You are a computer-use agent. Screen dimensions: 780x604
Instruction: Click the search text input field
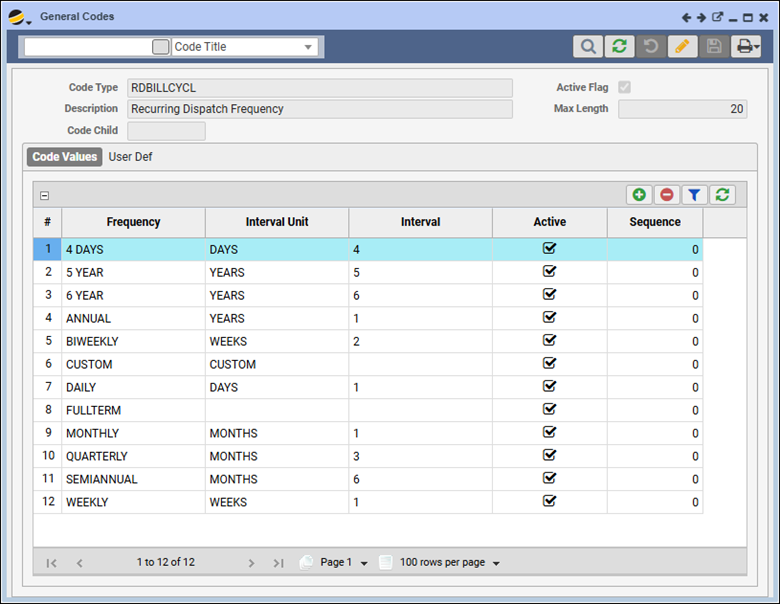[x=87, y=47]
